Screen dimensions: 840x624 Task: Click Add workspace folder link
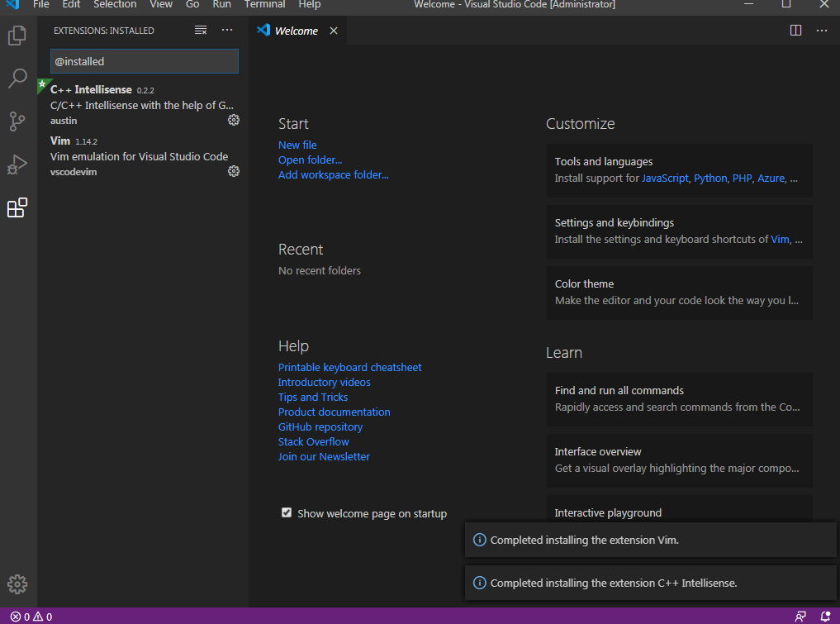[333, 174]
